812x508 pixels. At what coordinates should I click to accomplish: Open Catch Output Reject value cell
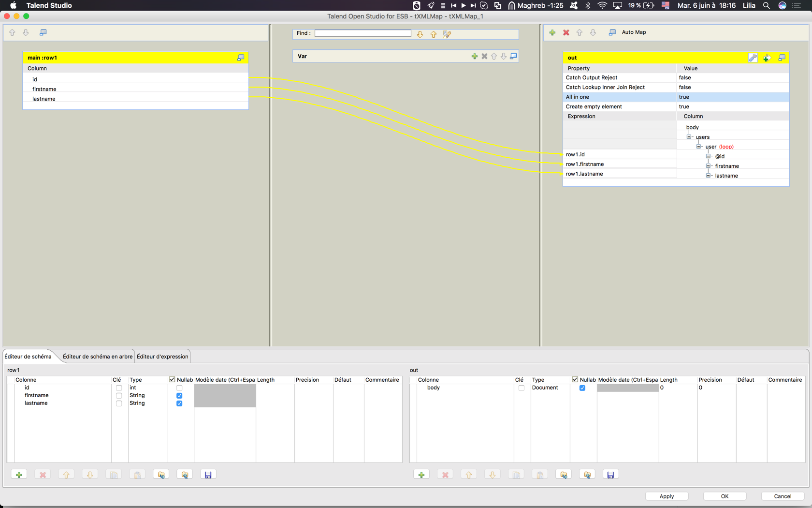point(732,78)
